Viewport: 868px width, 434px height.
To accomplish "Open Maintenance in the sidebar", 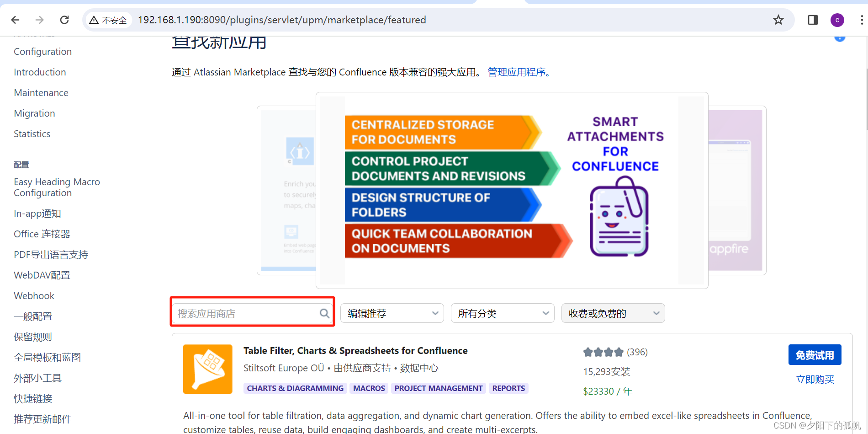I will (x=41, y=93).
